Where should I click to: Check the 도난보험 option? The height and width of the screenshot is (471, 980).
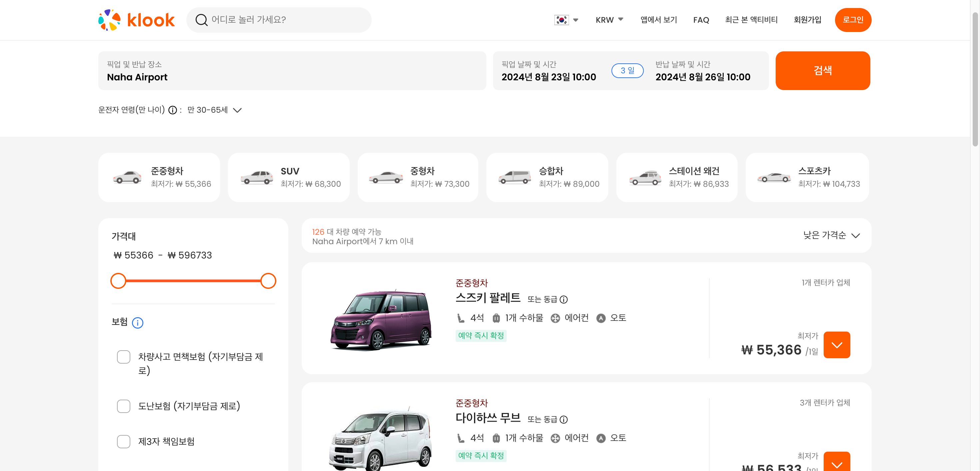tap(123, 406)
